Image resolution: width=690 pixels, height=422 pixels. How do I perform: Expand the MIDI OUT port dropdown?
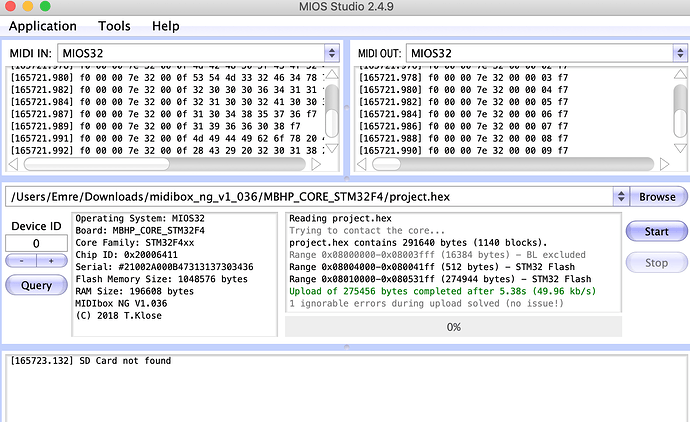[x=680, y=53]
